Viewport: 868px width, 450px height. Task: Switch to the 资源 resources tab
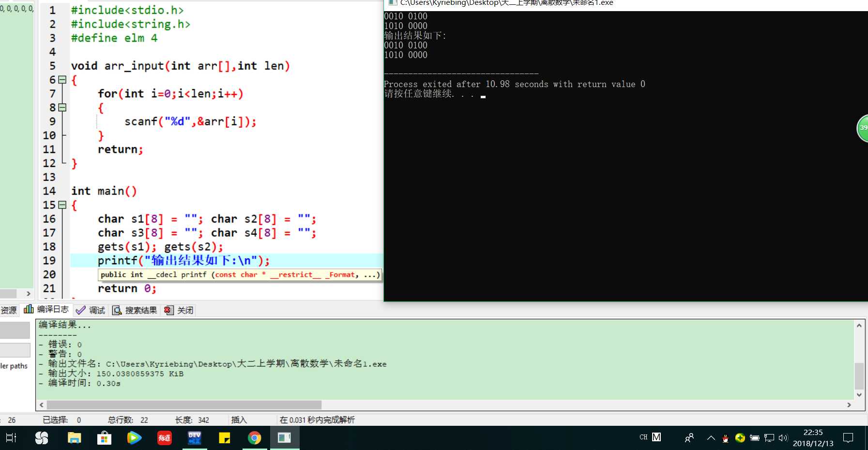click(x=9, y=310)
